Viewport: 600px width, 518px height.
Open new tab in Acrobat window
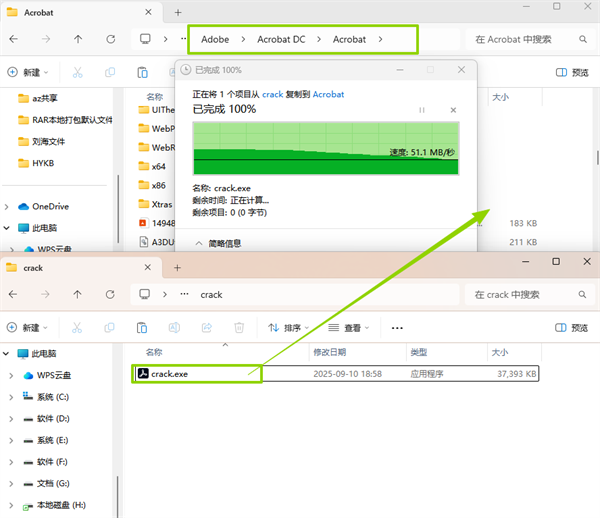click(x=178, y=13)
